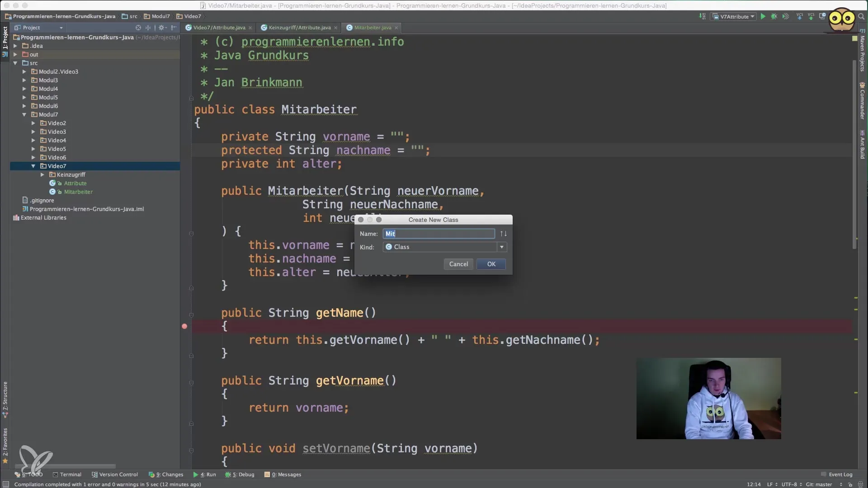The image size is (868, 488).
Task: Open the Z: Structure side tab
Action: pyautogui.click(x=5, y=399)
